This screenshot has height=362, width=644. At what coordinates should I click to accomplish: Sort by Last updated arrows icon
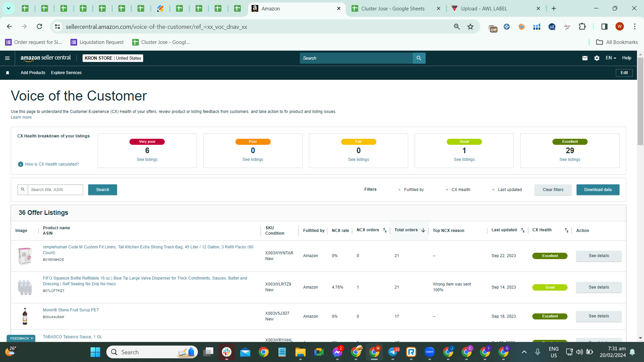(523, 230)
